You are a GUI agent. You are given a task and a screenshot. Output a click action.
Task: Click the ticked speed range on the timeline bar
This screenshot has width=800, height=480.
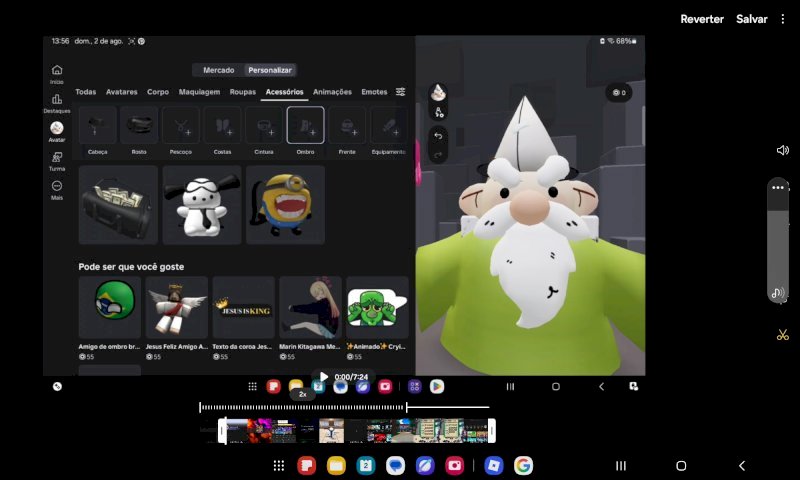(303, 407)
